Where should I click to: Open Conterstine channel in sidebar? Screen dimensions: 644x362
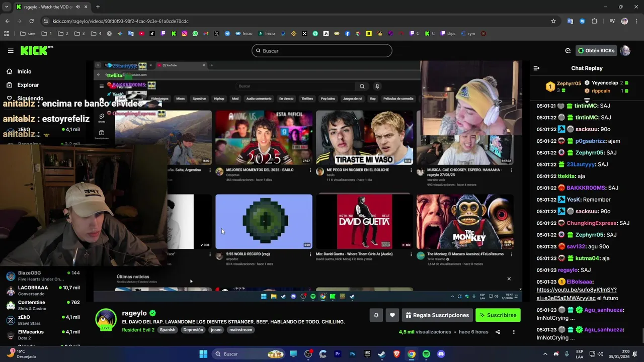tap(43, 305)
